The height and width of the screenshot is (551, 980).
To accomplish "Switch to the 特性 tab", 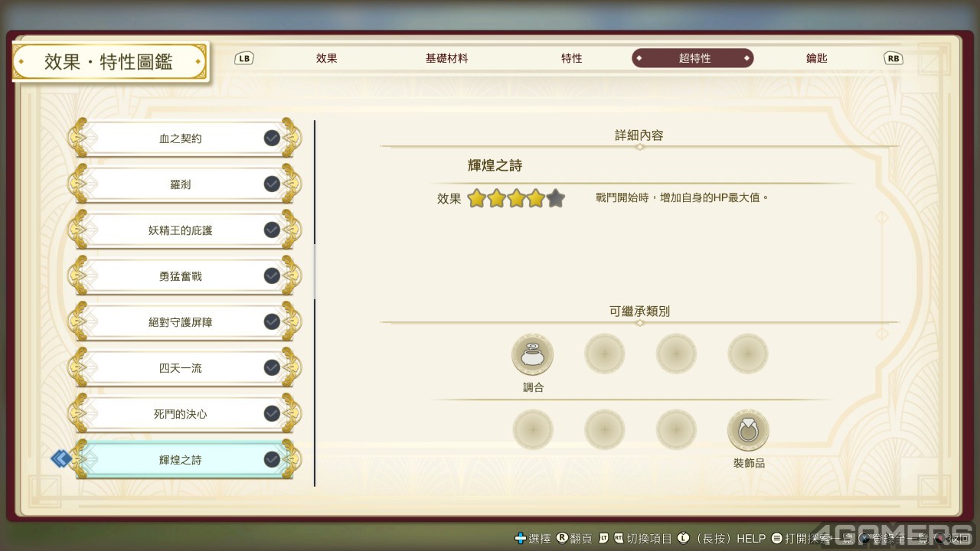I will coord(572,58).
